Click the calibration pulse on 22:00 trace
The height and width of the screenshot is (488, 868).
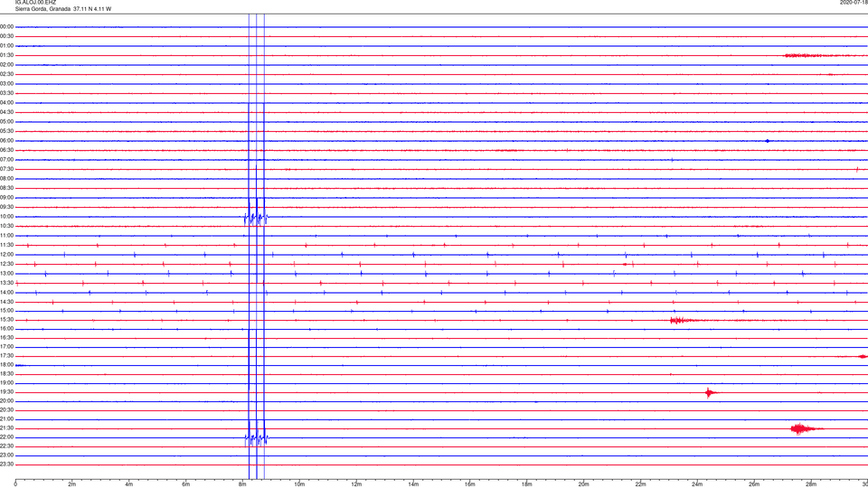coord(256,439)
